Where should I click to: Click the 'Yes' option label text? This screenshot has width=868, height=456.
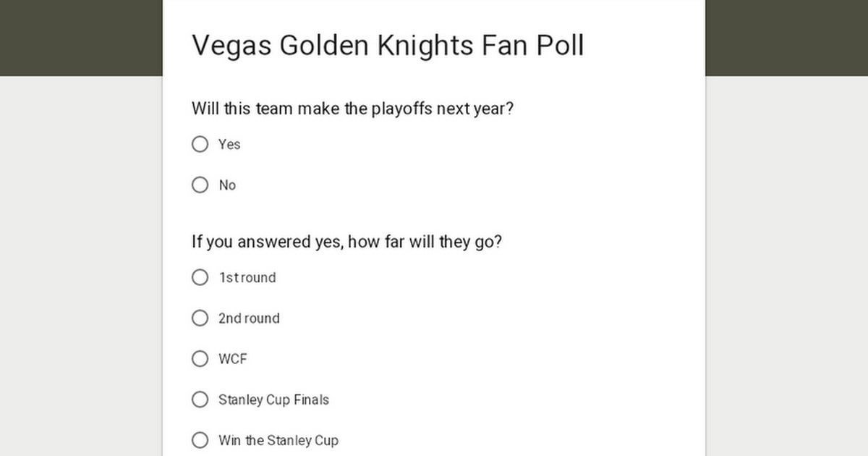click(229, 145)
